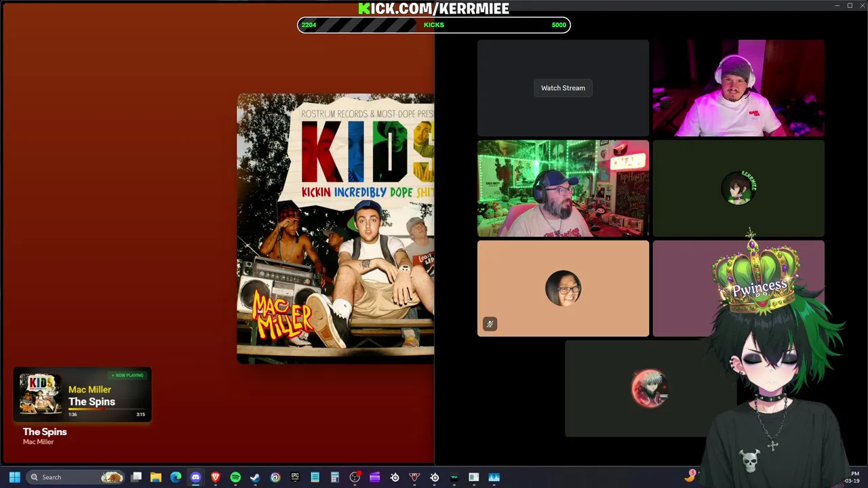Click the 'Mac Miller' artist name under title
Image resolution: width=868 pixels, height=488 pixels.
(38, 442)
